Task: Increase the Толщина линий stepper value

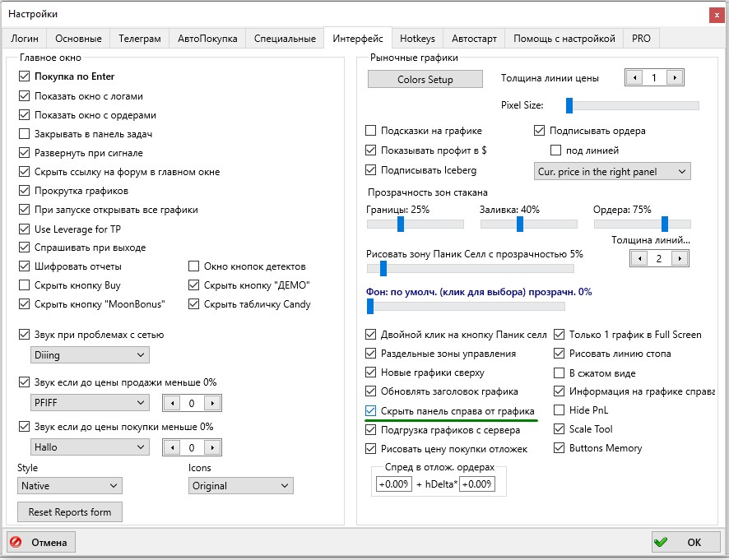Action: pos(679,258)
